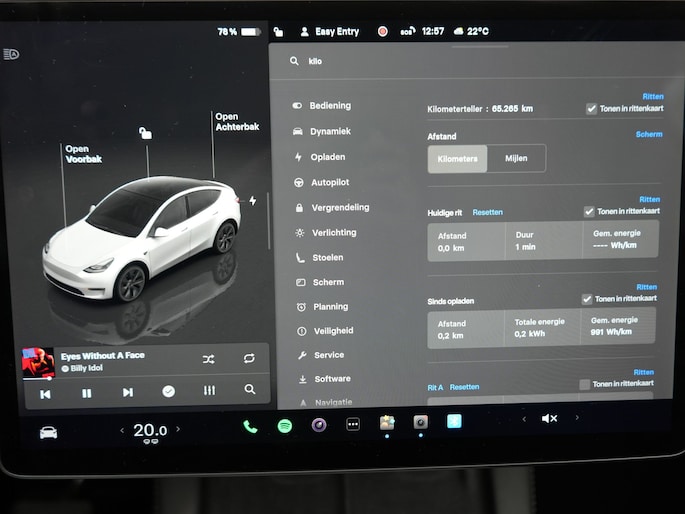Toggle repeat in the media player
685x514 pixels.
pyautogui.click(x=249, y=358)
